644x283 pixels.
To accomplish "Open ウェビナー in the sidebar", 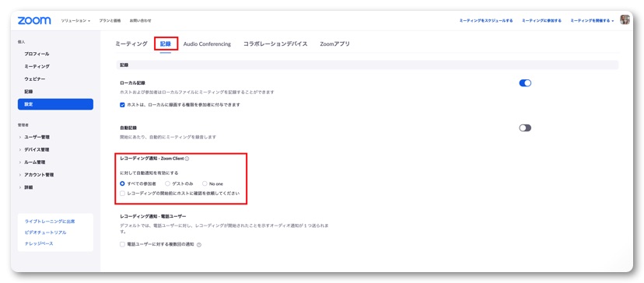I will tap(34, 79).
